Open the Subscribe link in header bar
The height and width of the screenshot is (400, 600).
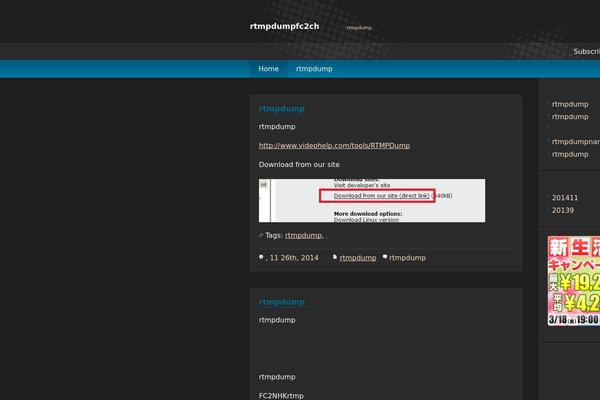coord(586,51)
